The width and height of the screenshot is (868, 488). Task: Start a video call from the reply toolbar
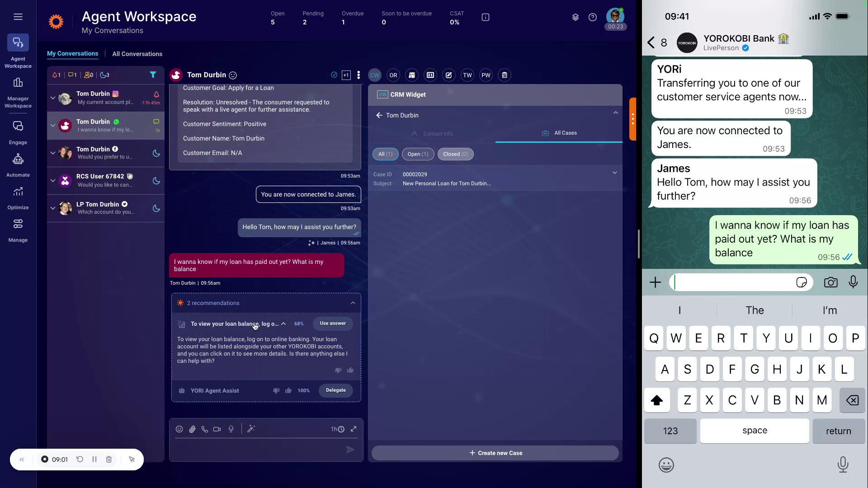[x=217, y=429]
